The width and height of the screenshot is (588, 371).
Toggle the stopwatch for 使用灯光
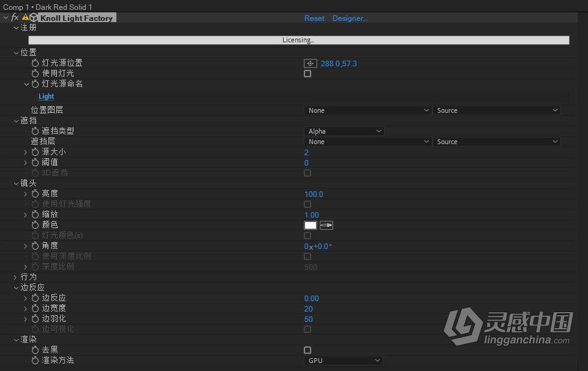pyautogui.click(x=36, y=74)
